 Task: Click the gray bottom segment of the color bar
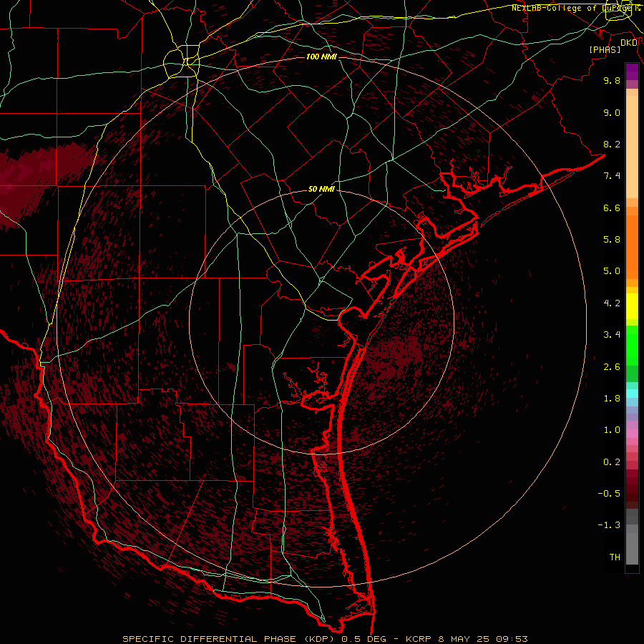point(632,548)
